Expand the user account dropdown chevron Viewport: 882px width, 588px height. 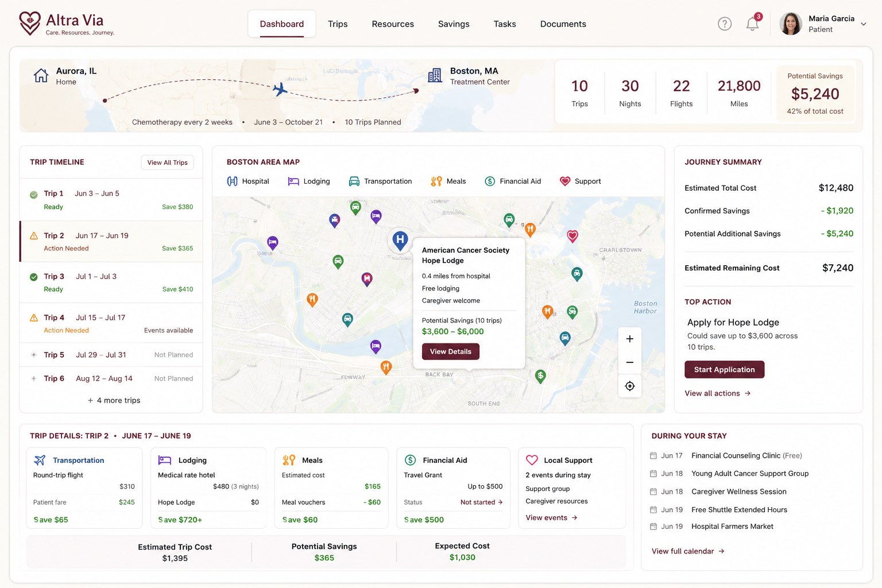click(863, 24)
